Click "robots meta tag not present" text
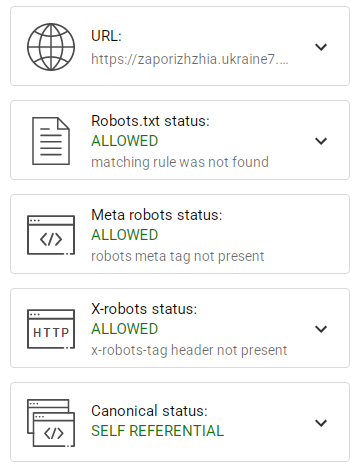 pos(178,256)
